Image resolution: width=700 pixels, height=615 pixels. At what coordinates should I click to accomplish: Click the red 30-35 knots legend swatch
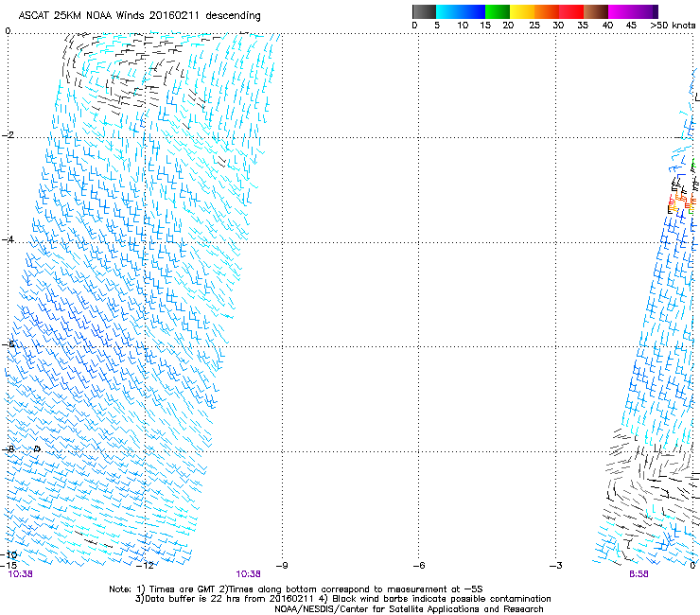(x=571, y=11)
